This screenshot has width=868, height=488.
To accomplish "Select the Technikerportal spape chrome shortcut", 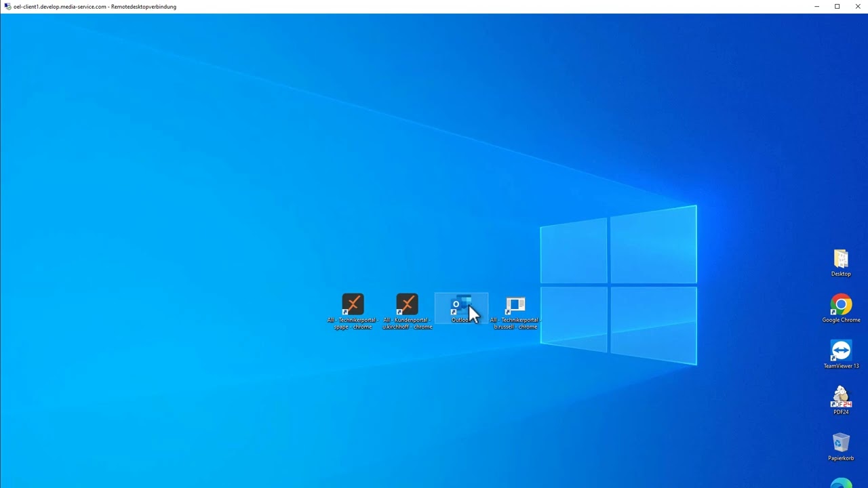I will coord(353,312).
